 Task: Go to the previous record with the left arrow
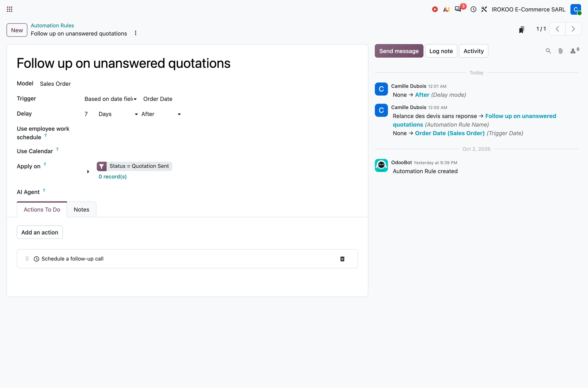pyautogui.click(x=557, y=29)
